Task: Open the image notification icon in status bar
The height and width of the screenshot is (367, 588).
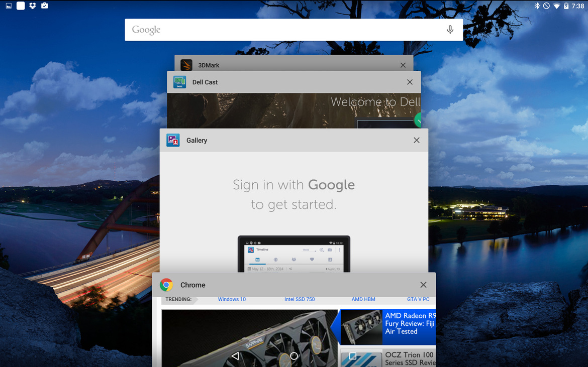Action: (x=9, y=6)
